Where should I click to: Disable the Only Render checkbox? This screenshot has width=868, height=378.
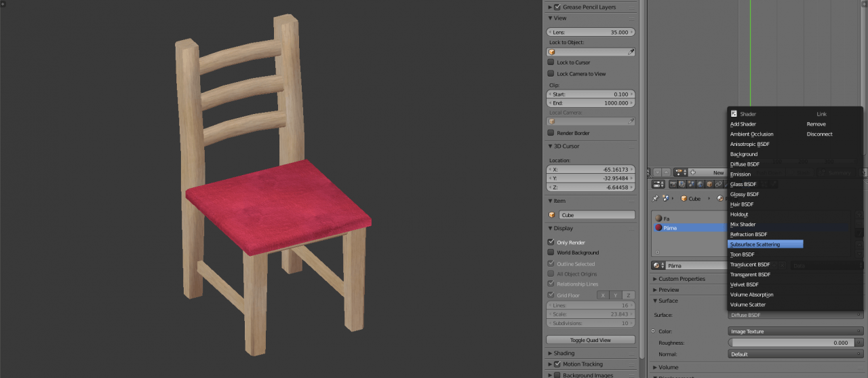point(551,242)
